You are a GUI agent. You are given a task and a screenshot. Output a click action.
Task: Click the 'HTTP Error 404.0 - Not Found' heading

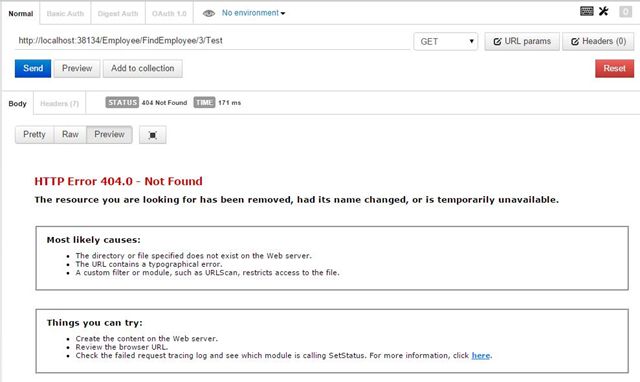pyautogui.click(x=118, y=181)
